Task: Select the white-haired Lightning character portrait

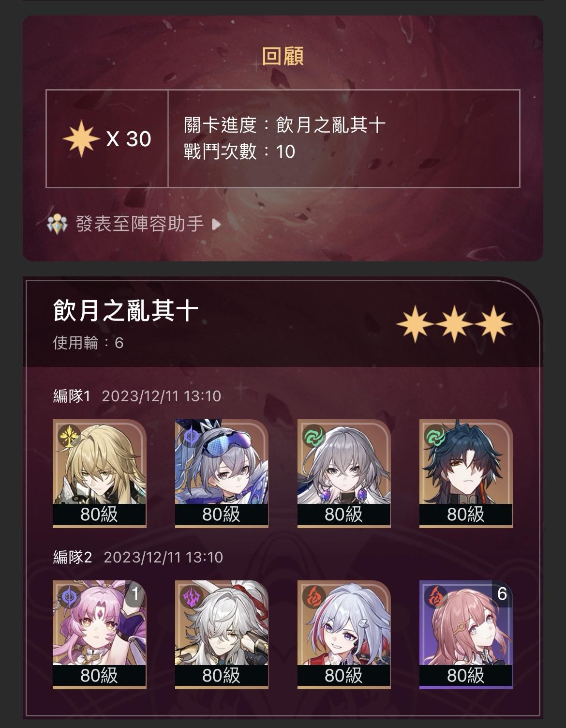Action: point(222,635)
